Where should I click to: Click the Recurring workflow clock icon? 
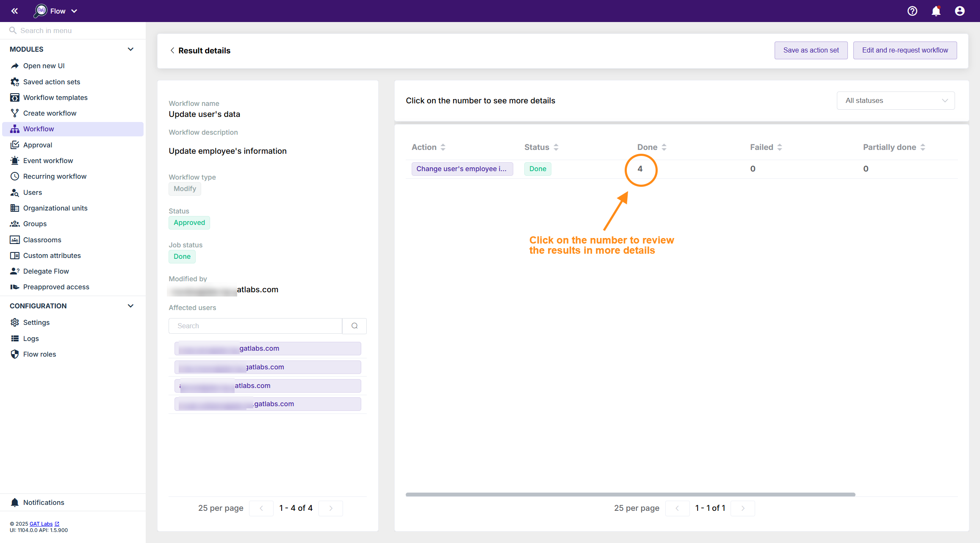tap(15, 176)
